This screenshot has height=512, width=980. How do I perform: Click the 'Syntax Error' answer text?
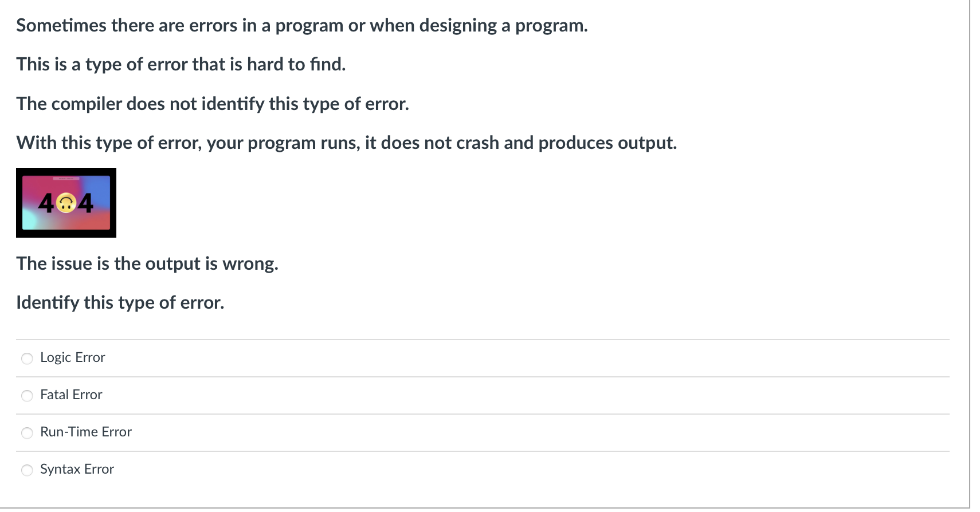click(x=77, y=469)
